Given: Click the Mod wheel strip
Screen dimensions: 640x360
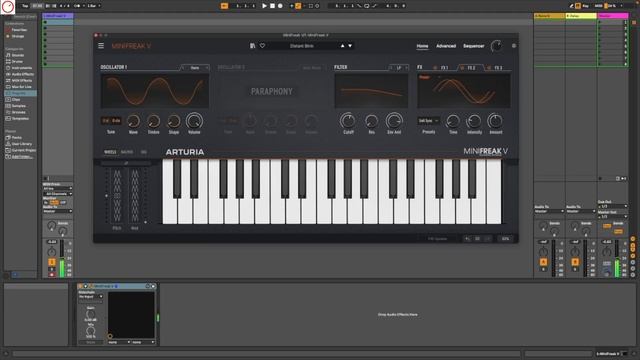Looking at the screenshot, I should point(135,196).
